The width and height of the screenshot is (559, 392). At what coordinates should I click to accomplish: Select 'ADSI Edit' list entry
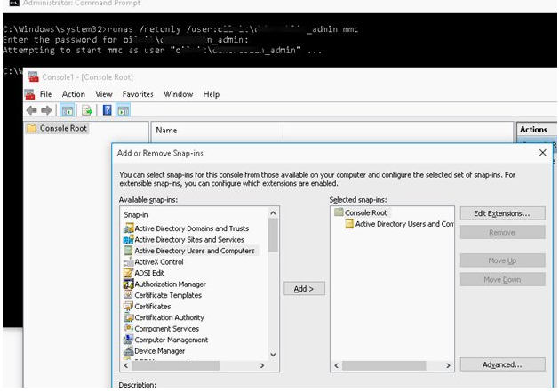(x=149, y=273)
